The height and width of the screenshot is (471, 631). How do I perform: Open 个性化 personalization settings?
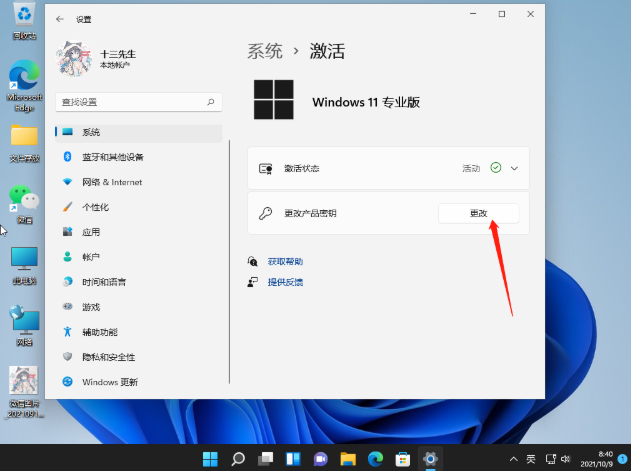pos(95,207)
